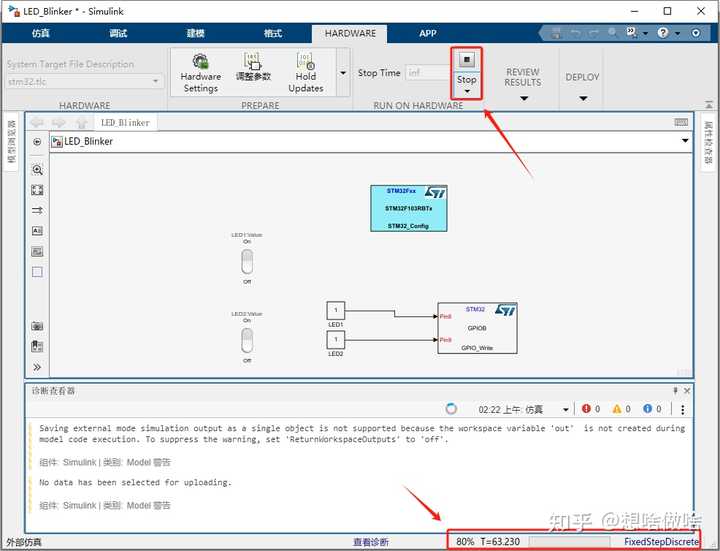This screenshot has width=720, height=551.
Task: Click the canvas Back navigation arrow
Action: [37, 123]
